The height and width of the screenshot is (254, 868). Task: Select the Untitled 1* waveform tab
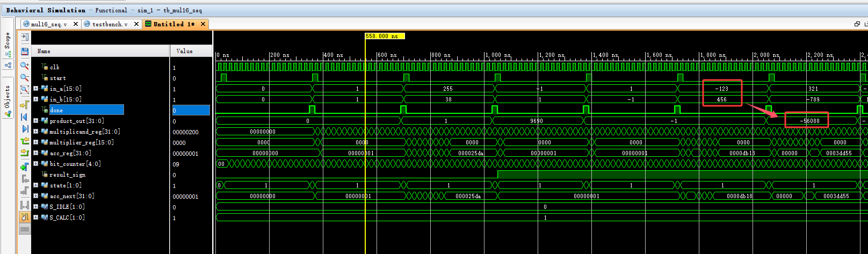(x=174, y=24)
